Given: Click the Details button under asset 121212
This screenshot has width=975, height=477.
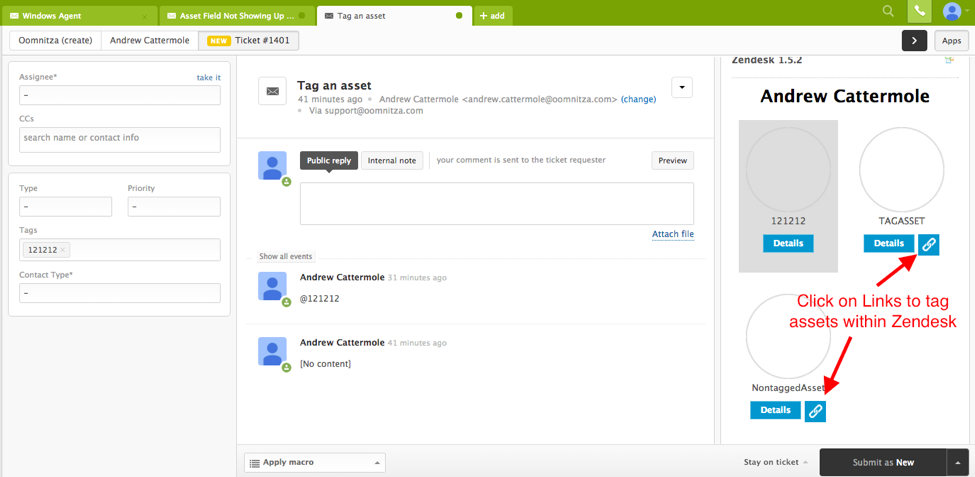Looking at the screenshot, I should pos(788,244).
